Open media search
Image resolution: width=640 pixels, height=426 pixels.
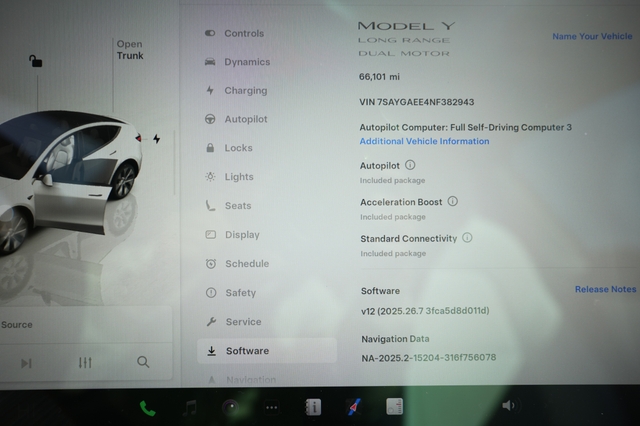pyautogui.click(x=143, y=362)
